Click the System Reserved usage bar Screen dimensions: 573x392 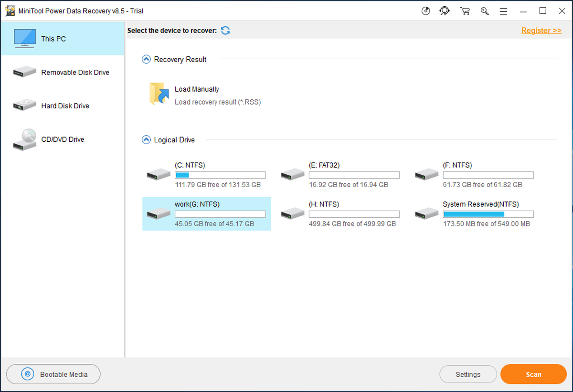point(488,214)
